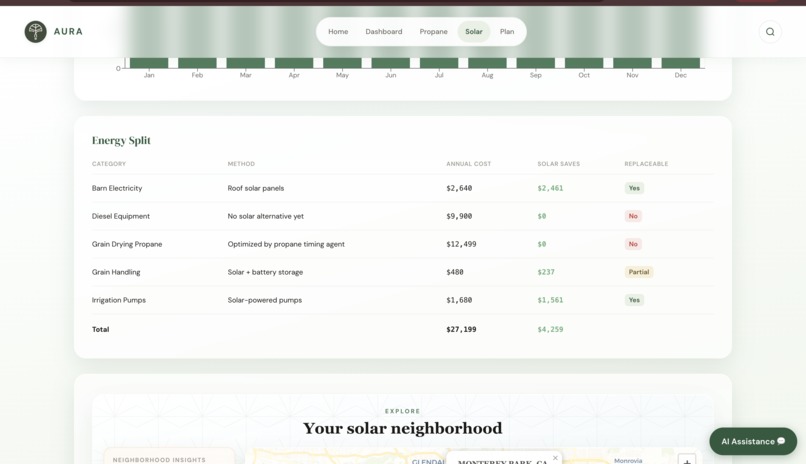Click the $9,900 annual cost value
This screenshot has height=464, width=806.
click(459, 216)
